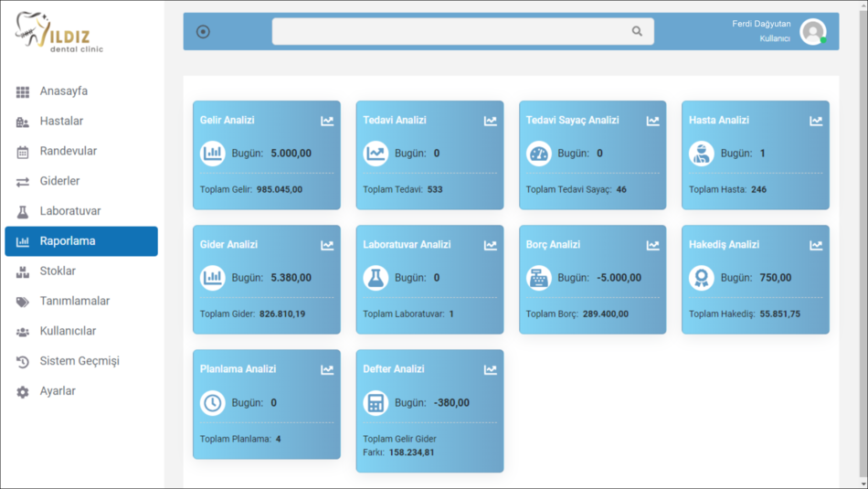Viewport: 868px width, 489px height.
Task: Select Randevular in the sidebar
Action: coord(68,152)
